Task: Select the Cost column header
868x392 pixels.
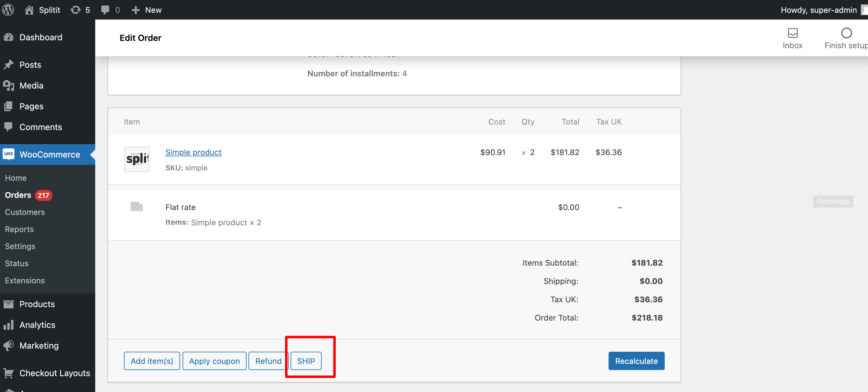Action: tap(497, 122)
